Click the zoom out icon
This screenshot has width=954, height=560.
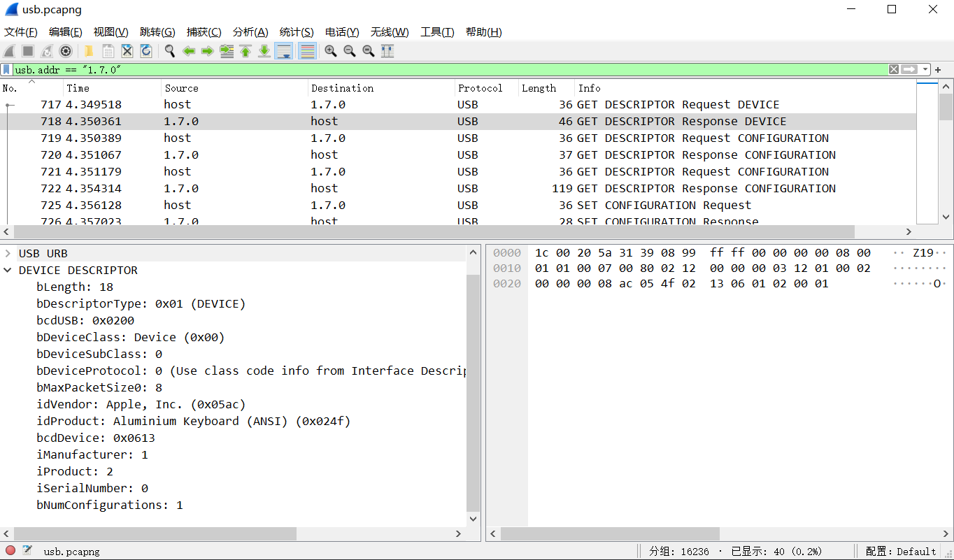click(350, 51)
